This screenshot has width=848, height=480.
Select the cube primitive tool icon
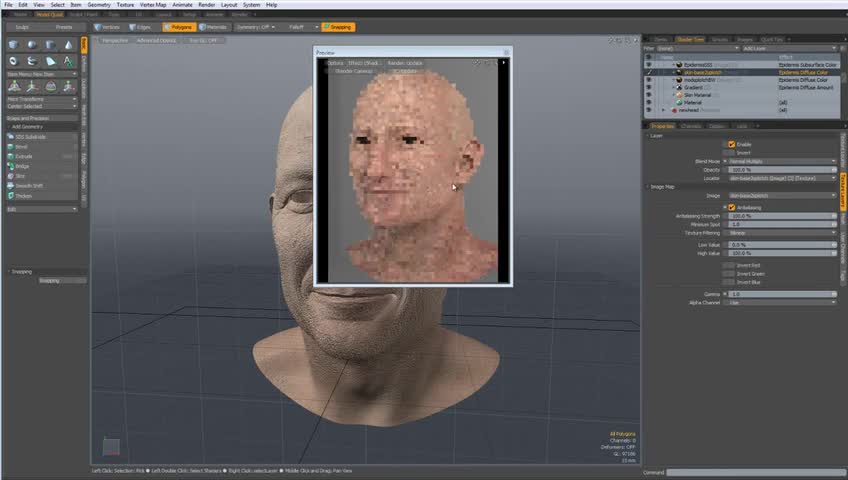13,45
